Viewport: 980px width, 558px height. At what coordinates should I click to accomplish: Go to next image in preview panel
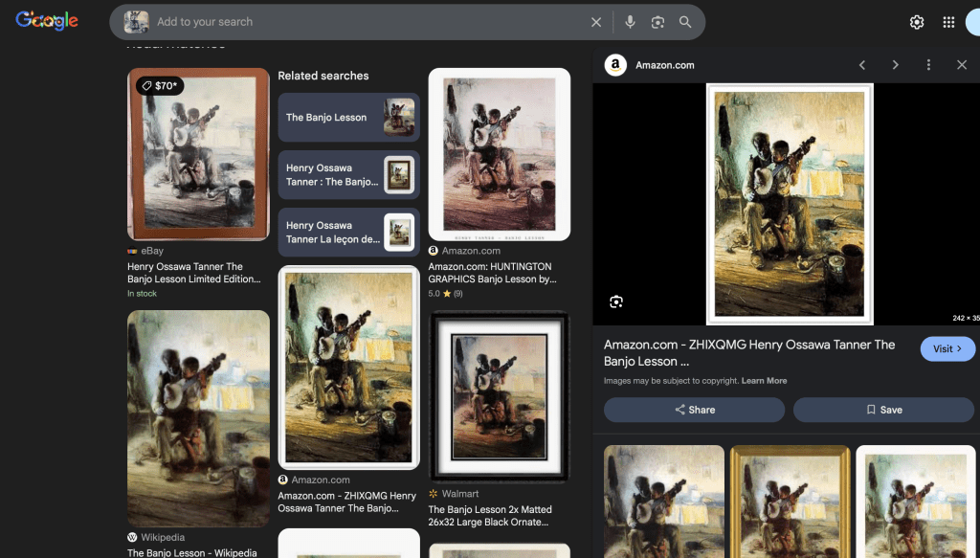click(895, 65)
